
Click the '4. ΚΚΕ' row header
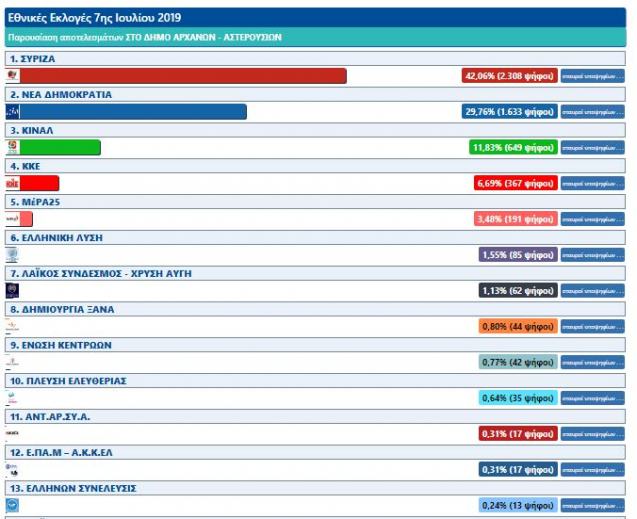[315, 166]
